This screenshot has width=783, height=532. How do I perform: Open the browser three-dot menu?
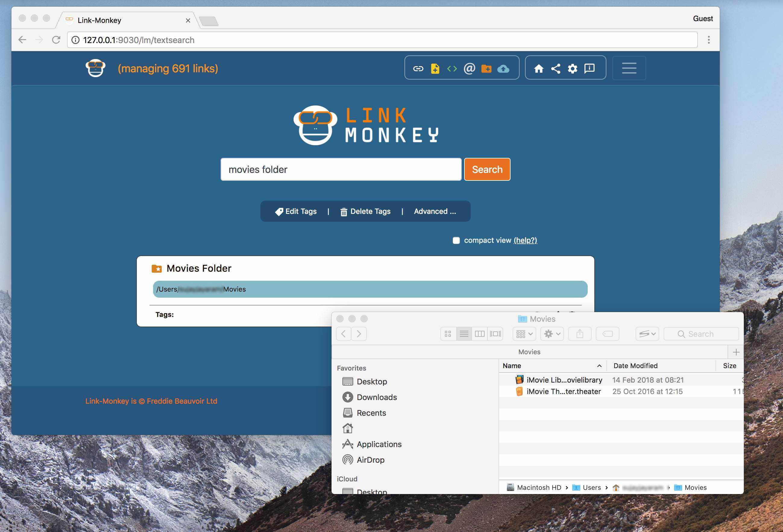(709, 40)
